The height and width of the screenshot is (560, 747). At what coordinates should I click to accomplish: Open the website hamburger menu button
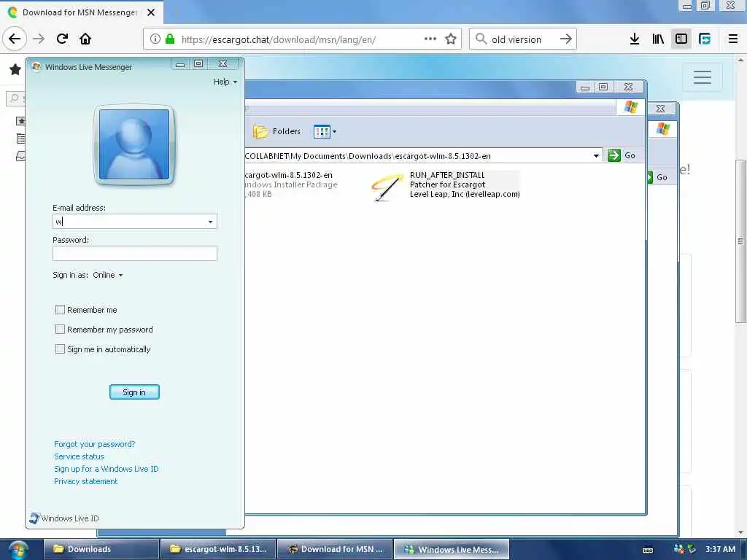pos(703,77)
